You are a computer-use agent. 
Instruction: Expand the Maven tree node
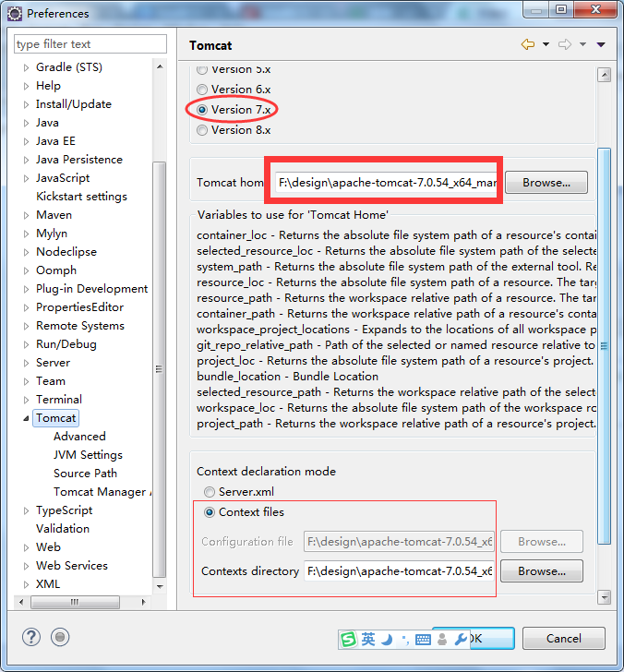coord(26,215)
